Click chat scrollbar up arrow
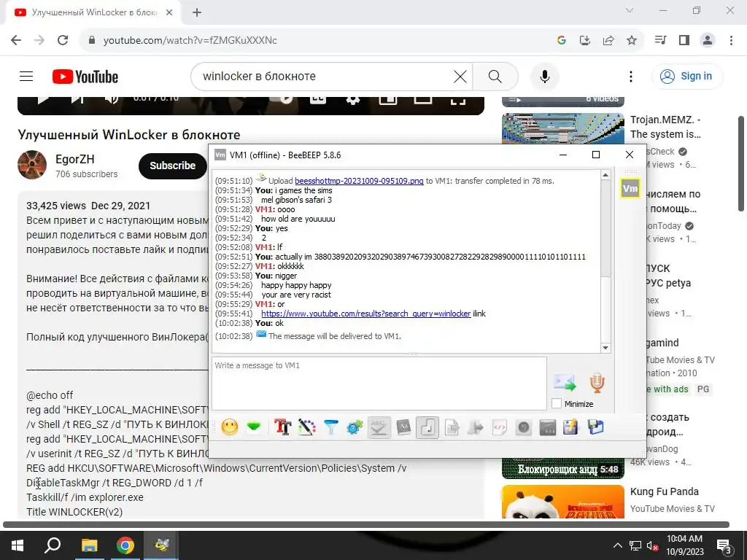 (x=605, y=175)
